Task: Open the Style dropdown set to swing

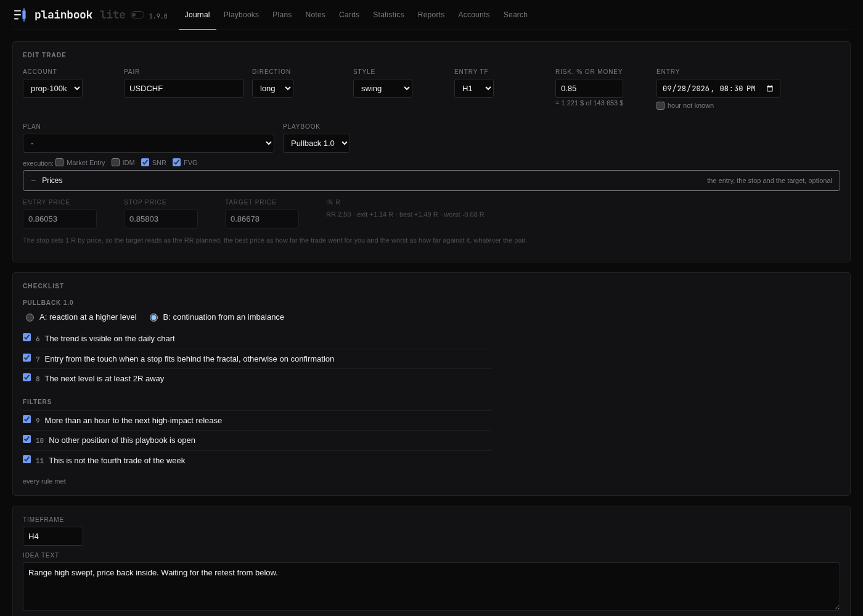Action: coord(383,89)
